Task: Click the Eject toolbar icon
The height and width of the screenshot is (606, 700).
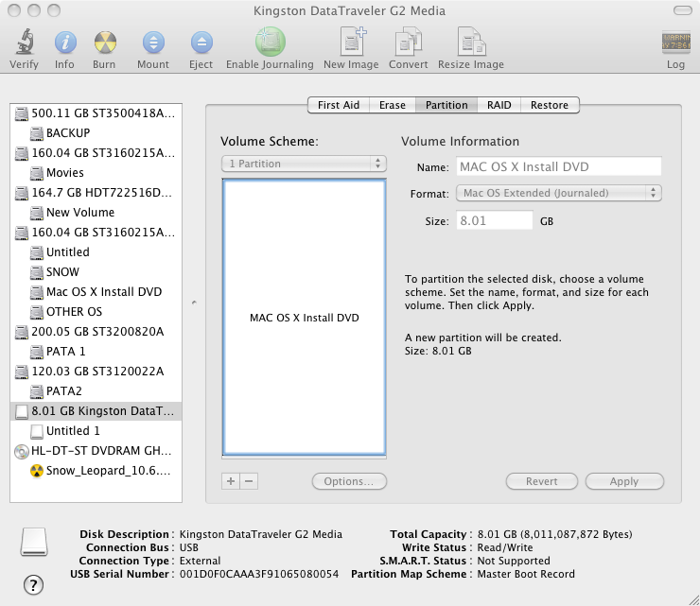Action: (x=201, y=43)
